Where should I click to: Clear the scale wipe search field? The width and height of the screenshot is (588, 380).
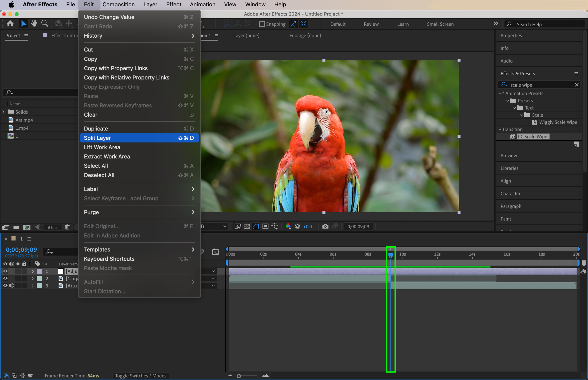(x=577, y=85)
